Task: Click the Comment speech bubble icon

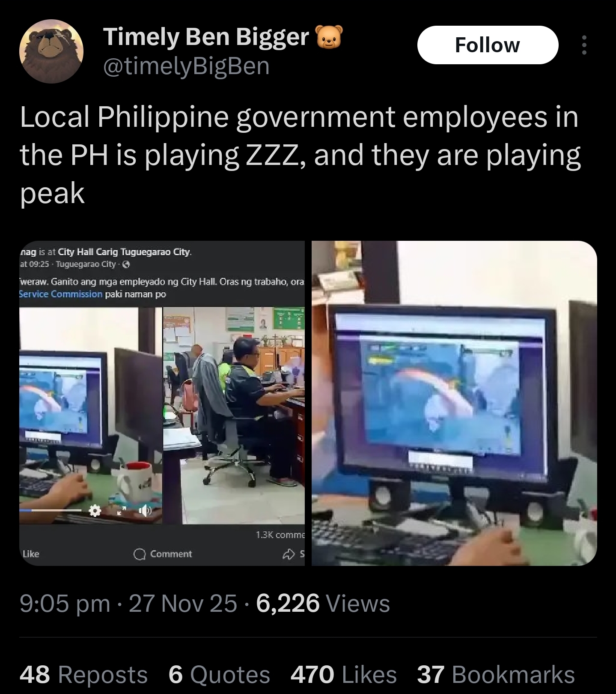Action: click(139, 554)
